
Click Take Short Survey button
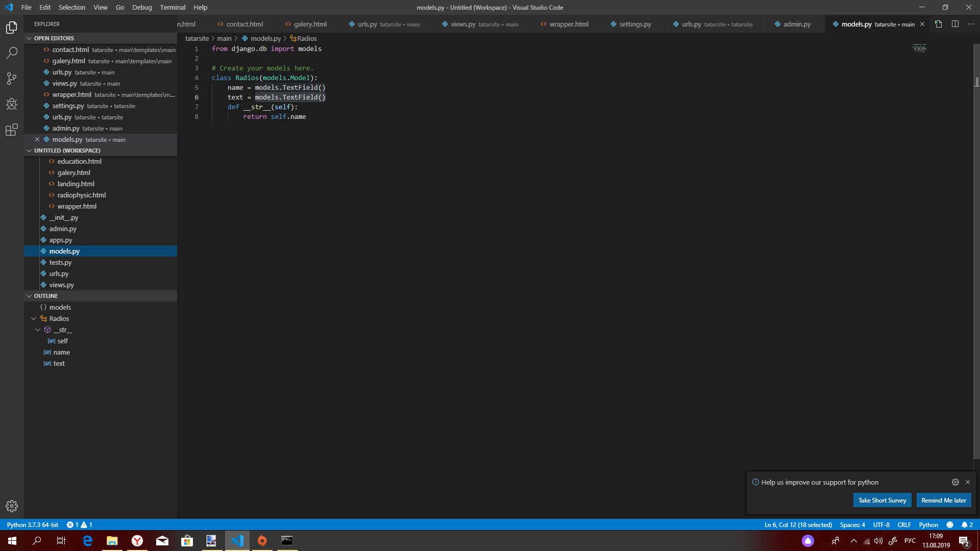click(x=882, y=500)
